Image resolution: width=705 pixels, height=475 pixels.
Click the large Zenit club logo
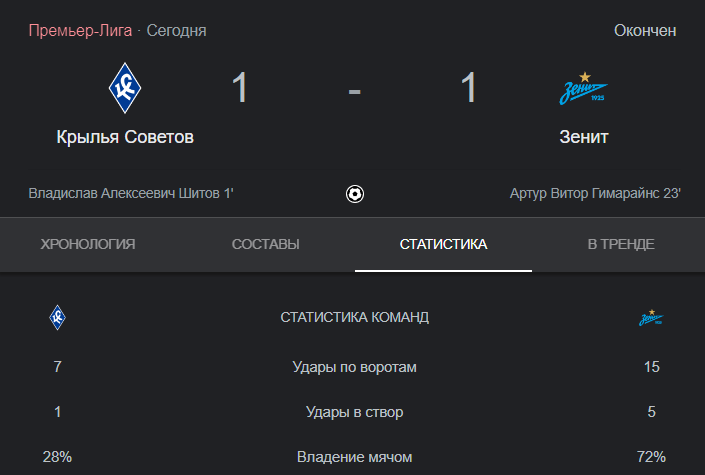pyautogui.click(x=583, y=88)
